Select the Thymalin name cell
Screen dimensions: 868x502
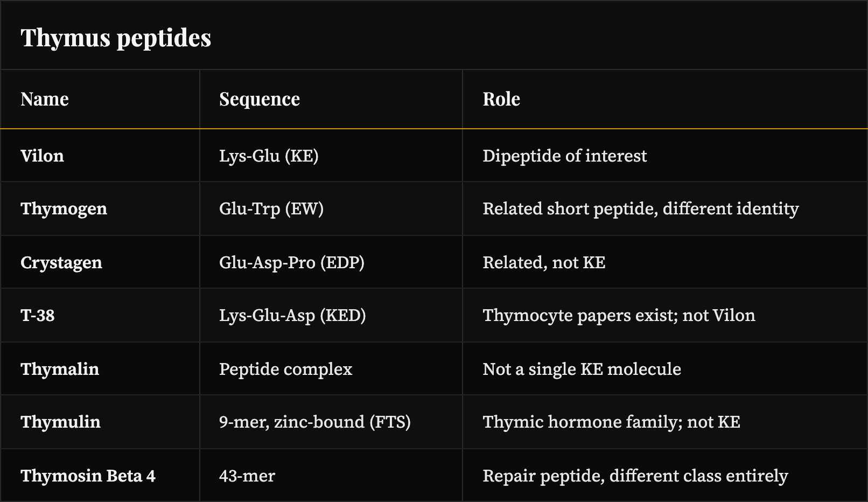point(100,369)
